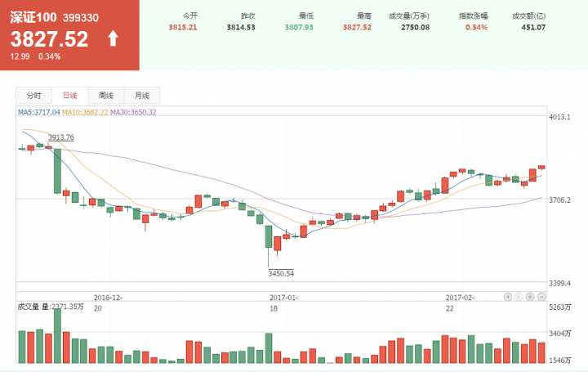Switch to the 分时 tab
Viewport: 588px width, 372px height.
pos(33,96)
